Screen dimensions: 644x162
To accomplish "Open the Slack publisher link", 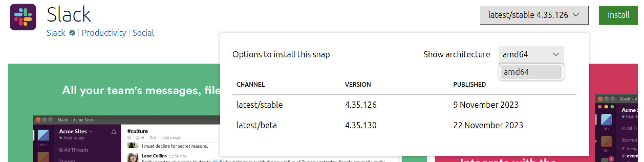I will pos(56,33).
